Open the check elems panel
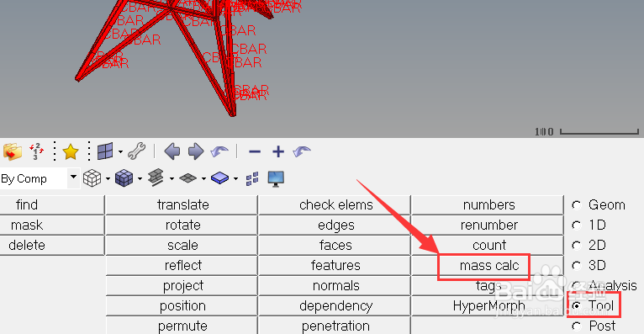The height and width of the screenshot is (334, 644). (x=335, y=204)
